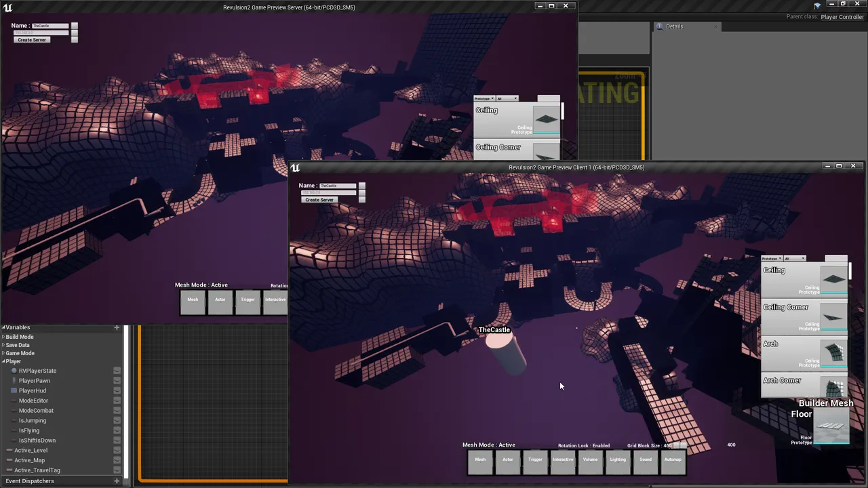Screen dimensions: 868x488
Task: Click IsShiftIsDown boolean type icon
Action: 14,441
